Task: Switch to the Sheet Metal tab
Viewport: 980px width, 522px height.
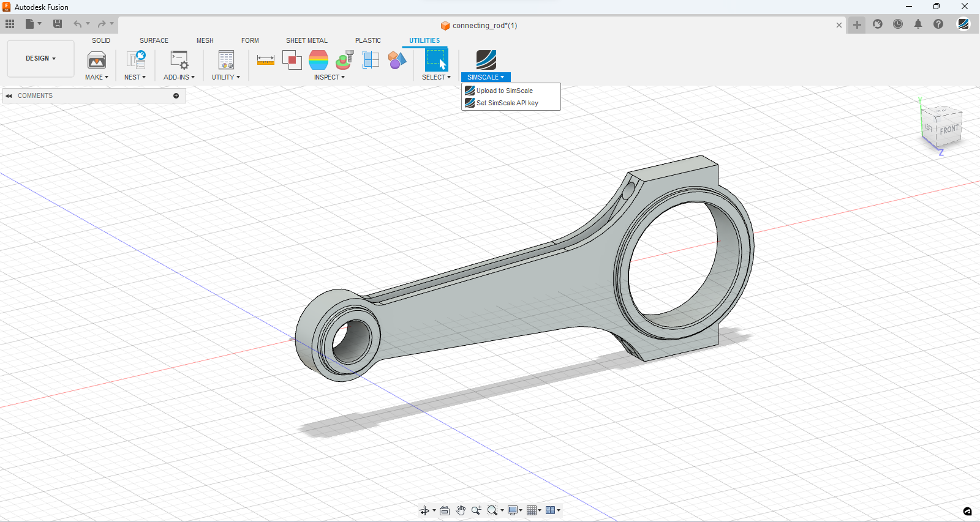Action: (x=306, y=40)
